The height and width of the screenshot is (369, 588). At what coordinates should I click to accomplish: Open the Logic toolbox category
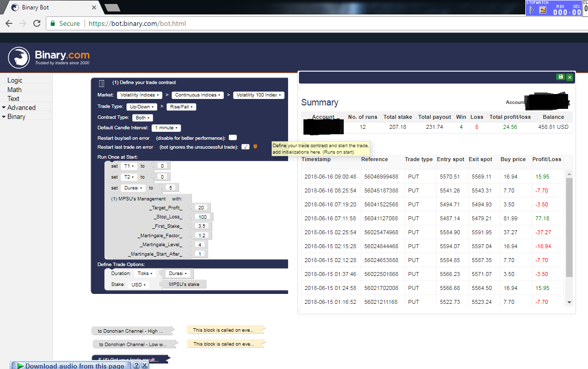tap(14, 80)
